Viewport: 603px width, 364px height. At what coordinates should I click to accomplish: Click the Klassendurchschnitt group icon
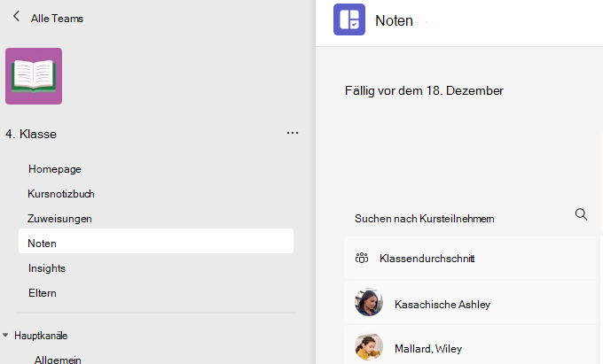tap(362, 258)
